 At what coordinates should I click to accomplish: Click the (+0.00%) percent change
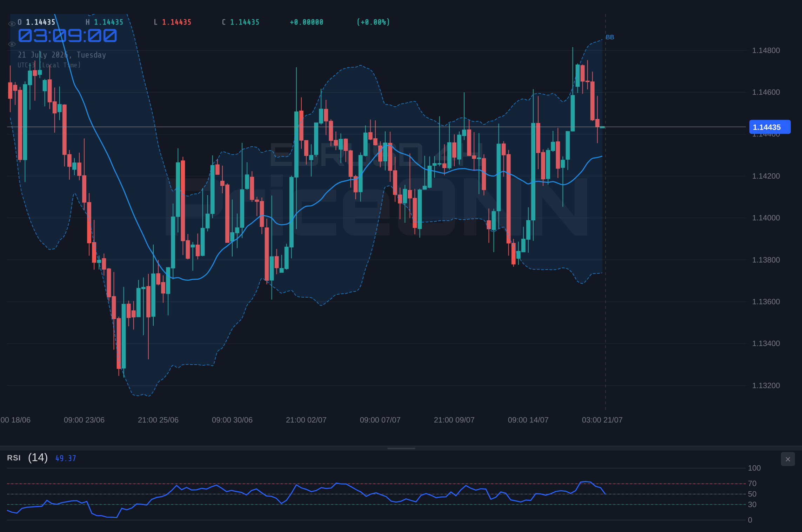[x=373, y=22]
